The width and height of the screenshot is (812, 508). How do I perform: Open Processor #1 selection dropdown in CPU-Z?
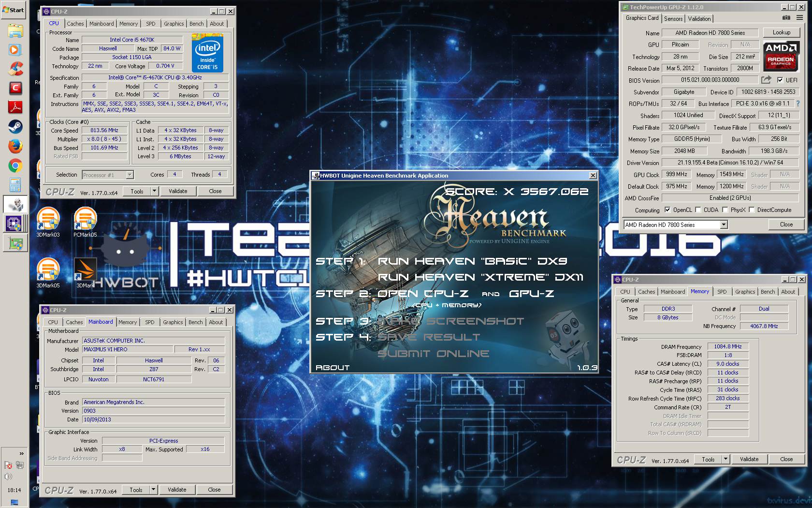tap(130, 175)
